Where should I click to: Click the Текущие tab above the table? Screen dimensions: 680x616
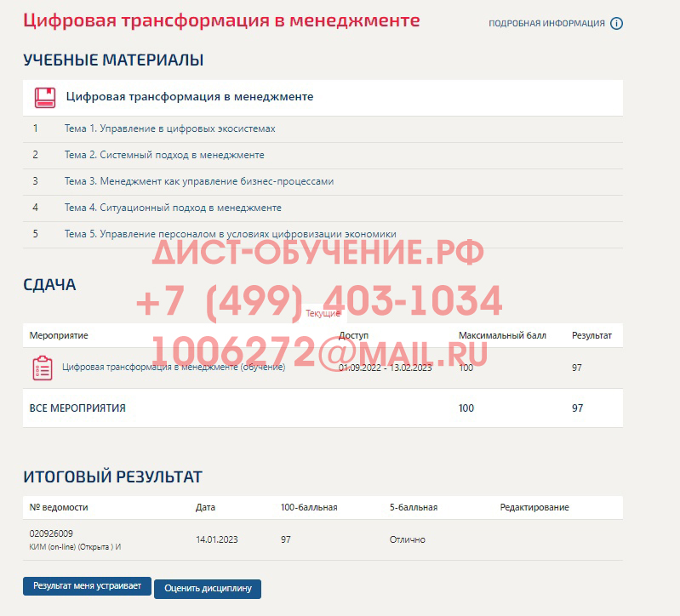[323, 314]
